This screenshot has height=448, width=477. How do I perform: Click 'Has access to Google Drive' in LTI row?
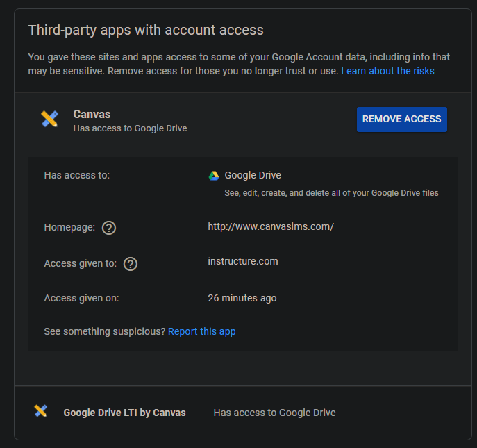[x=274, y=413]
